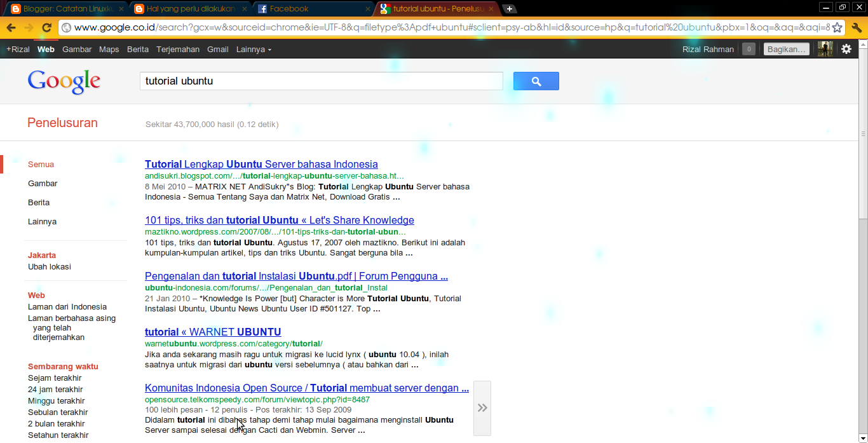Viewport: 868px width, 443px height.
Task: Bookmark page with the star icon
Action: 837,28
